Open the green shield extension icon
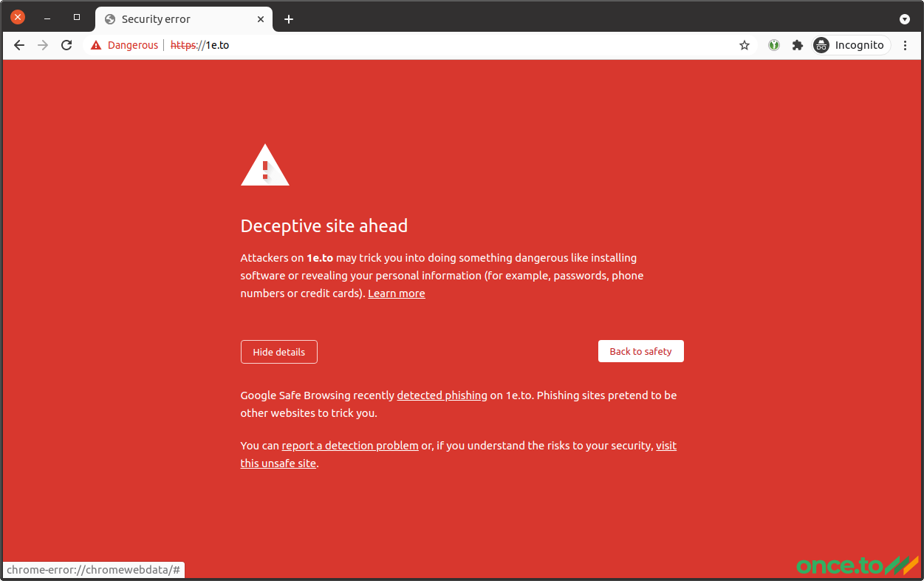The image size is (924, 581). click(774, 45)
